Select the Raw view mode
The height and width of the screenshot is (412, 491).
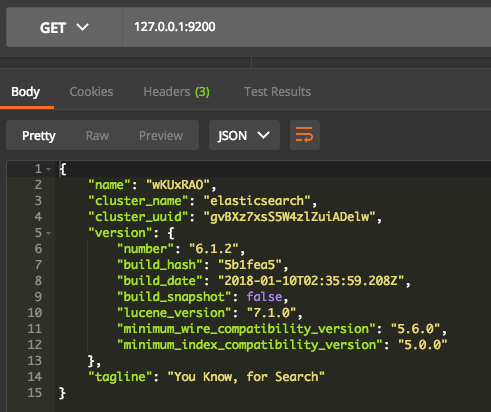(x=97, y=136)
